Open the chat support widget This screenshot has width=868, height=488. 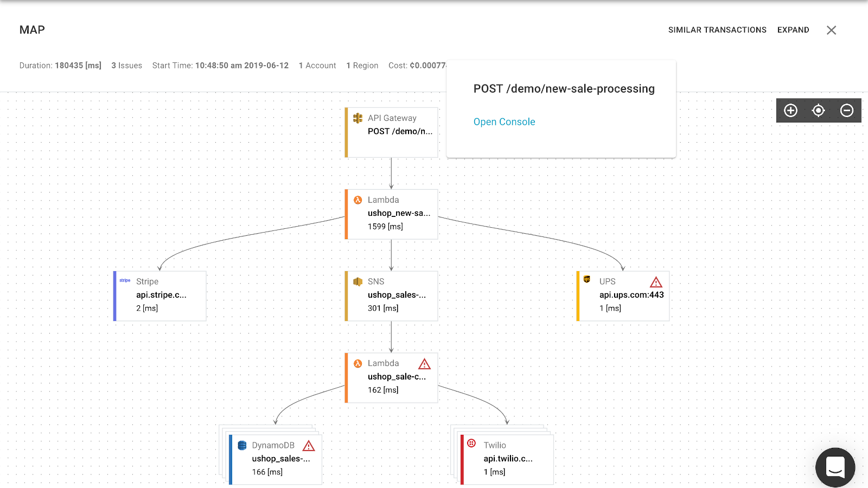point(835,467)
